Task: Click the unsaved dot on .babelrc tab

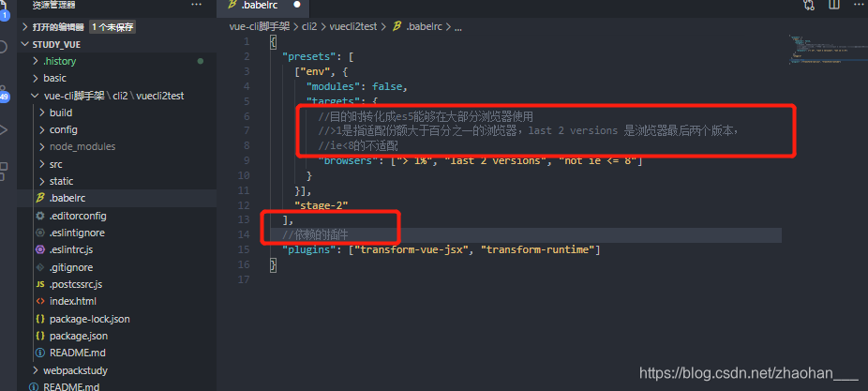Action: (x=297, y=5)
